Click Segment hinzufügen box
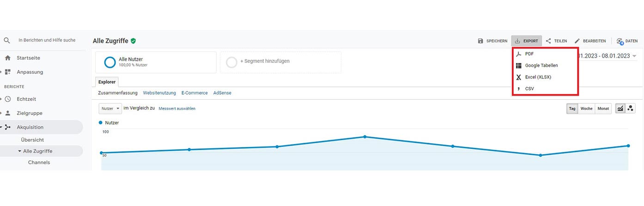 coord(280,62)
